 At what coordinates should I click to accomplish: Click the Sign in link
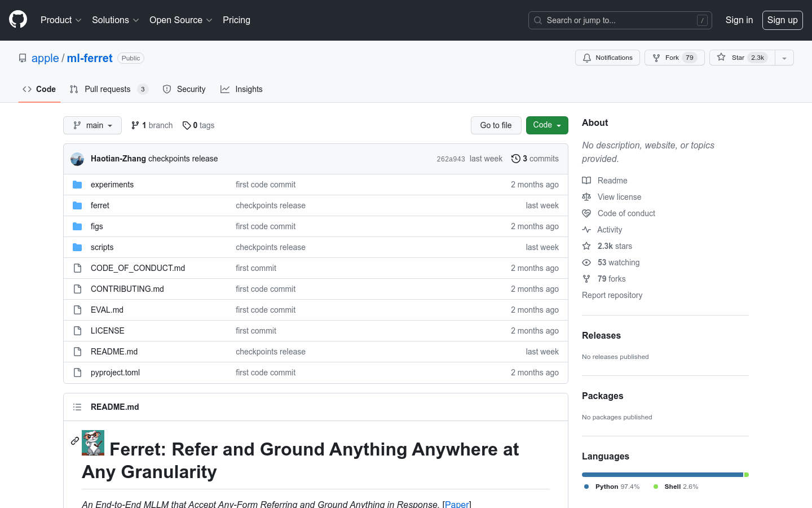point(739,20)
